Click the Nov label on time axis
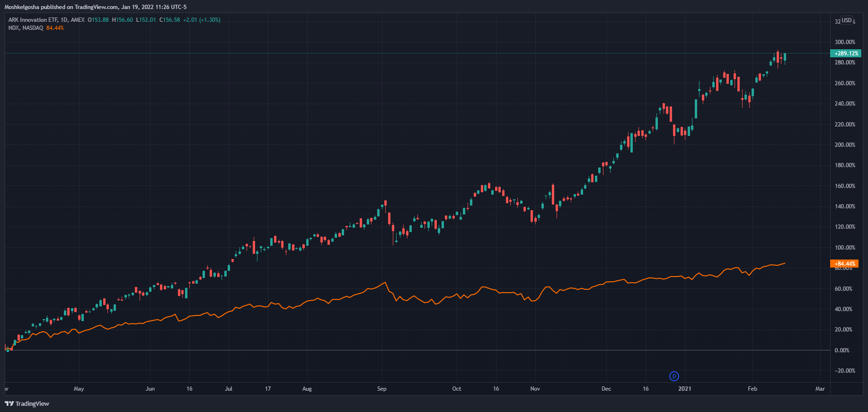This screenshot has width=868, height=412. click(x=535, y=389)
